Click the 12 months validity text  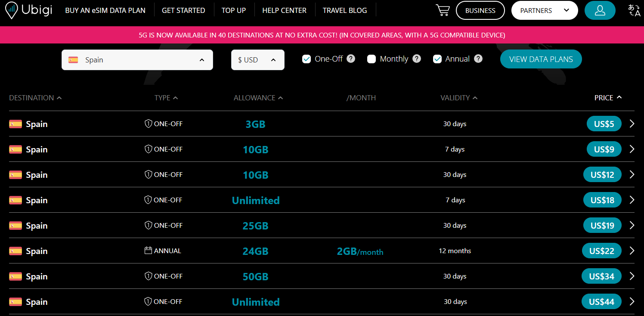(455, 251)
